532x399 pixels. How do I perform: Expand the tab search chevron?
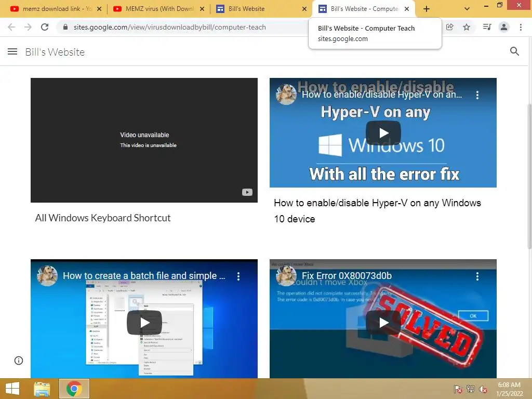[467, 9]
